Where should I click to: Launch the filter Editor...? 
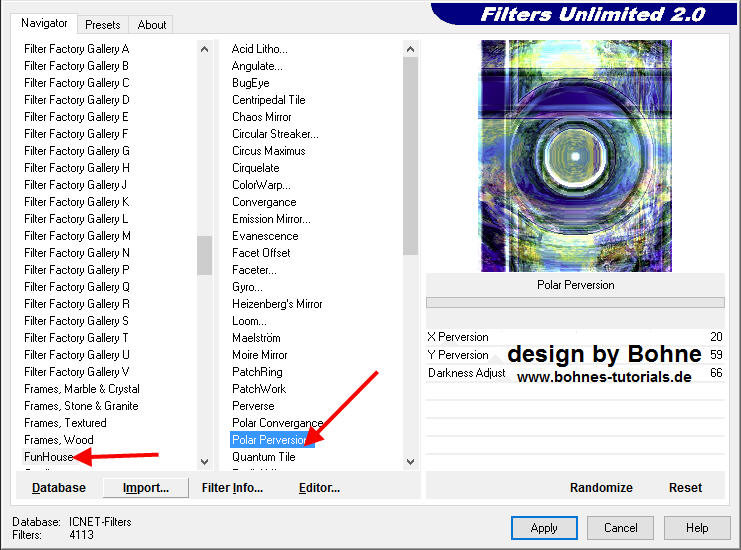click(x=319, y=488)
